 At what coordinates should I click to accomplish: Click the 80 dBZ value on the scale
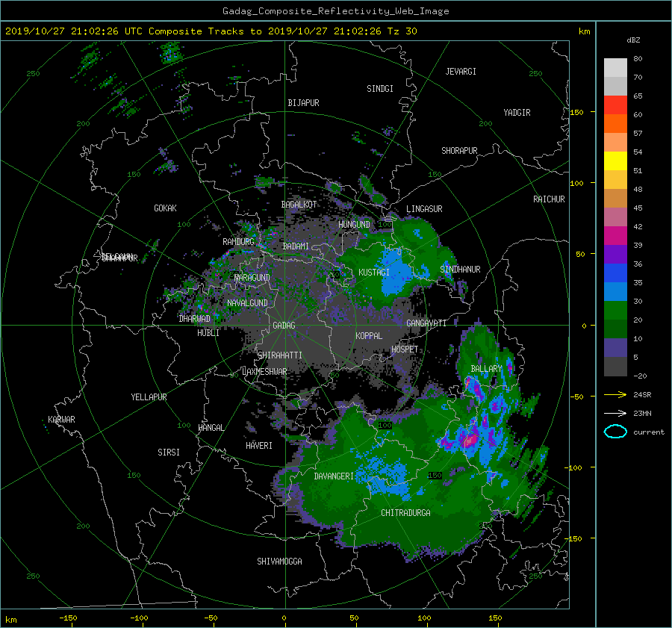[x=638, y=59]
